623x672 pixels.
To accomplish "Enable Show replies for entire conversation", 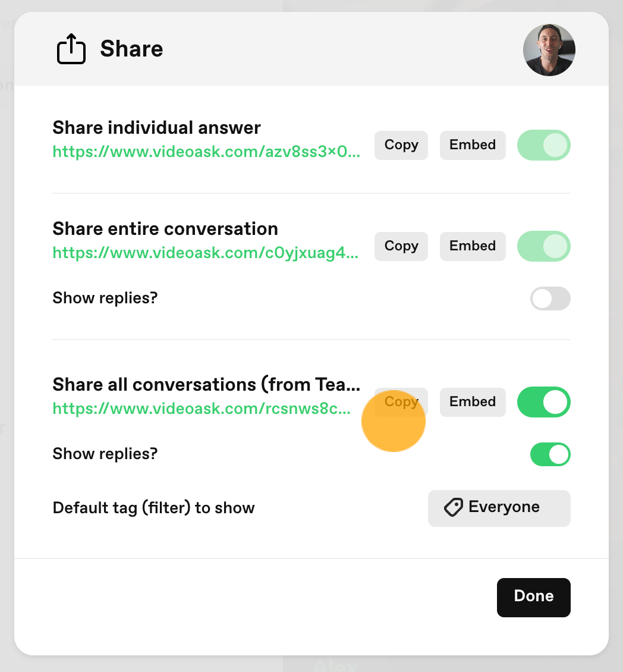I will click(x=550, y=299).
